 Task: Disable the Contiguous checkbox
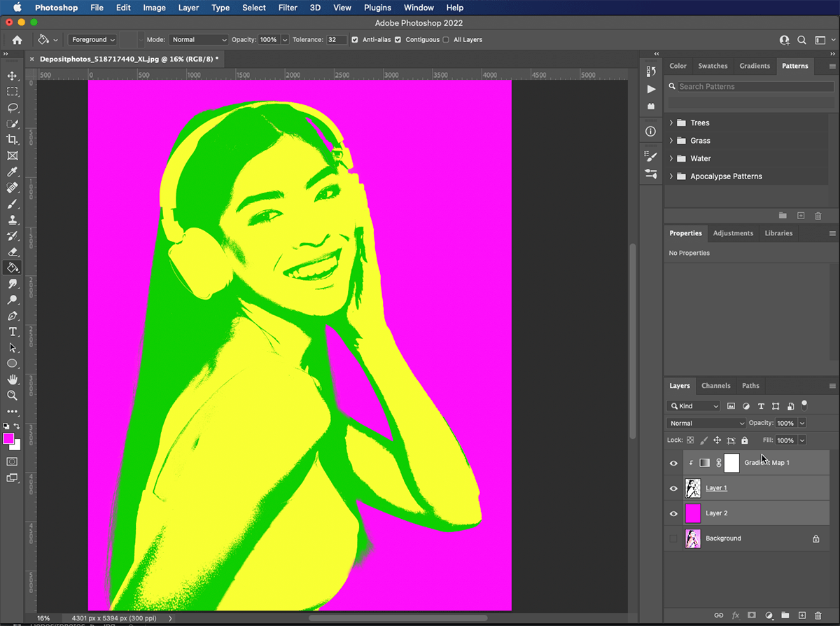(x=399, y=40)
